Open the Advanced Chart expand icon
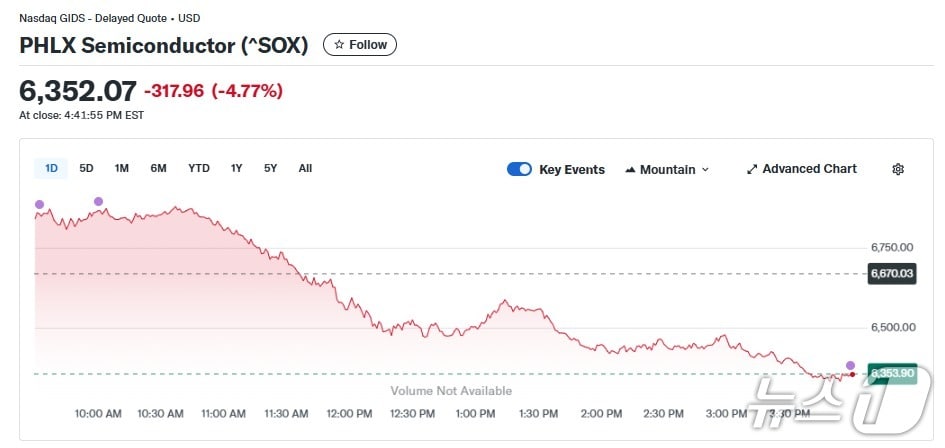This screenshot has height=448, width=945. [x=752, y=169]
